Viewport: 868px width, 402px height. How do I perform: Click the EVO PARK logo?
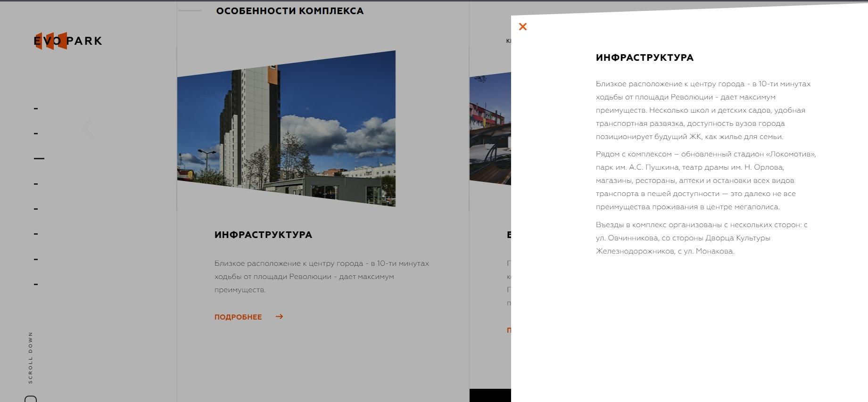[68, 41]
